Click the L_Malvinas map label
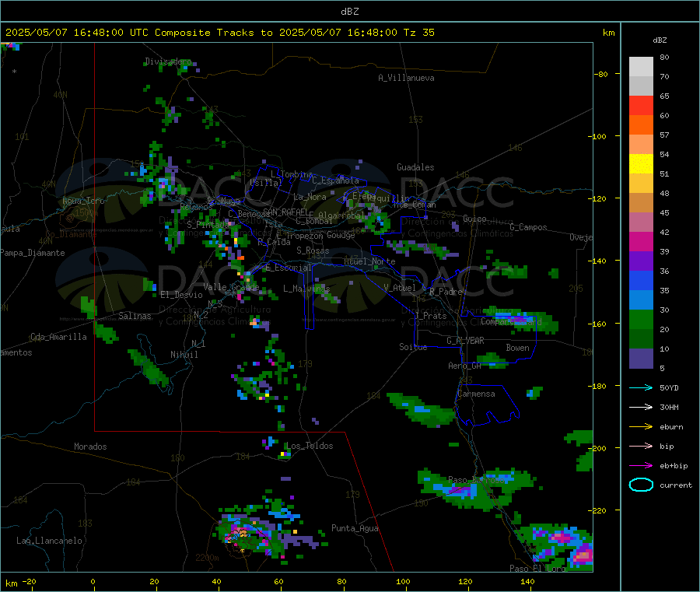The width and height of the screenshot is (700, 592). (306, 289)
